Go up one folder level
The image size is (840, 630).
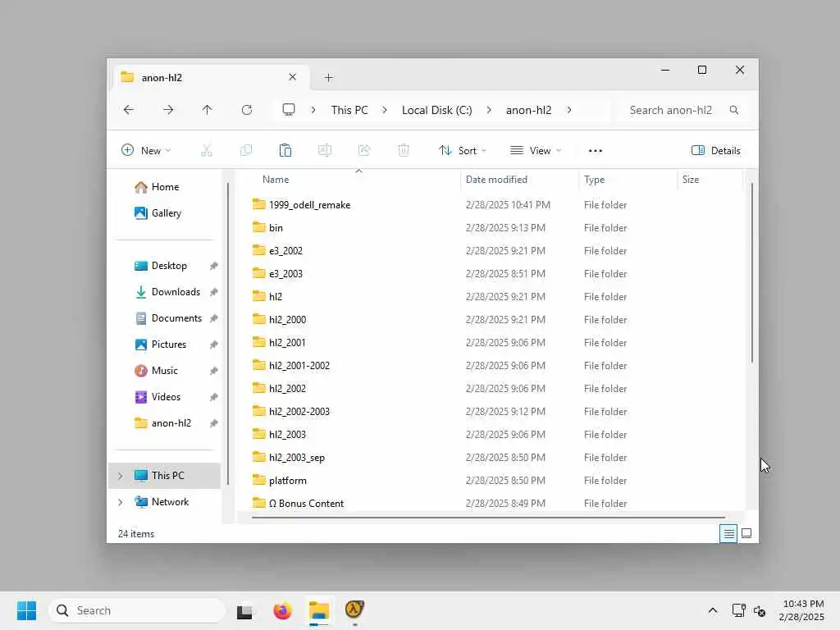(208, 110)
